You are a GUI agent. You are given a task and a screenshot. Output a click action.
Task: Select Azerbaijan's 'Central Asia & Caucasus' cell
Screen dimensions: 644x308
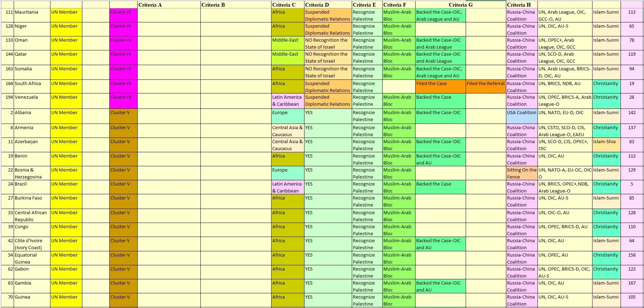[x=288, y=145]
